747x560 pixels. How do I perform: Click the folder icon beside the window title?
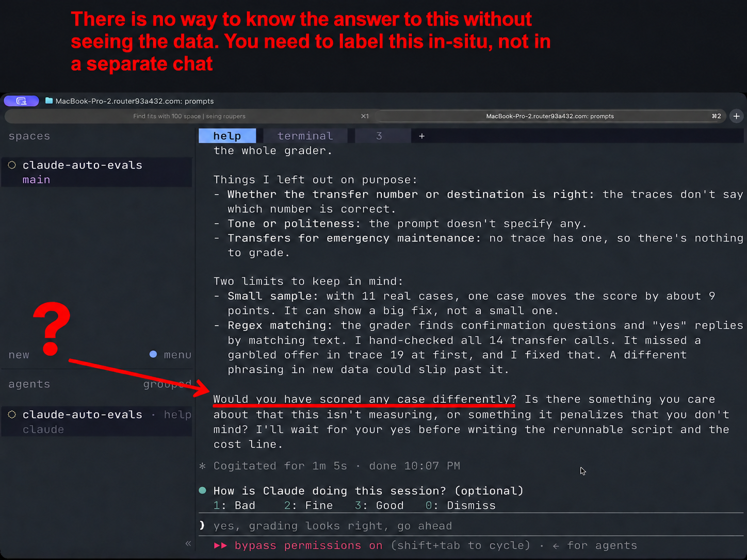pos(49,101)
